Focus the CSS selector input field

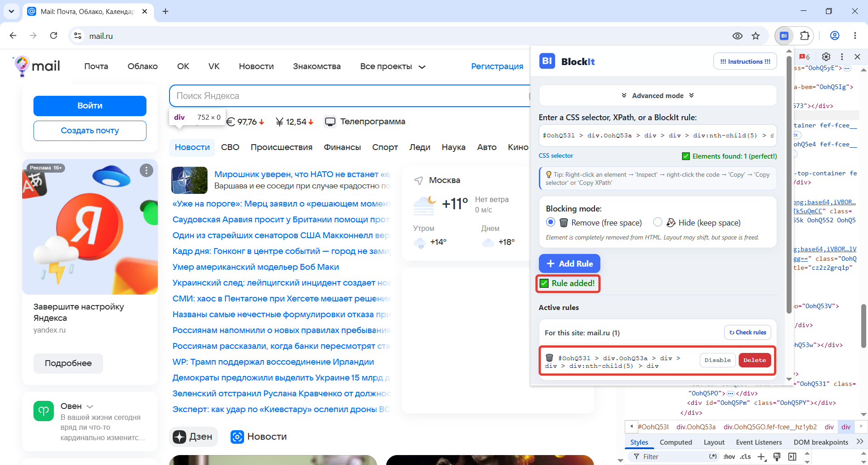click(658, 136)
